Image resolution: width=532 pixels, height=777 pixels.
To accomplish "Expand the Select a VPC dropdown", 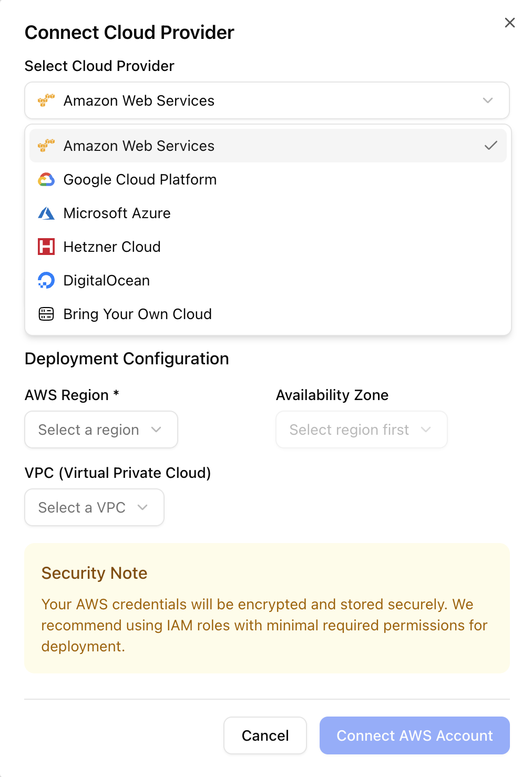I will 94,507.
